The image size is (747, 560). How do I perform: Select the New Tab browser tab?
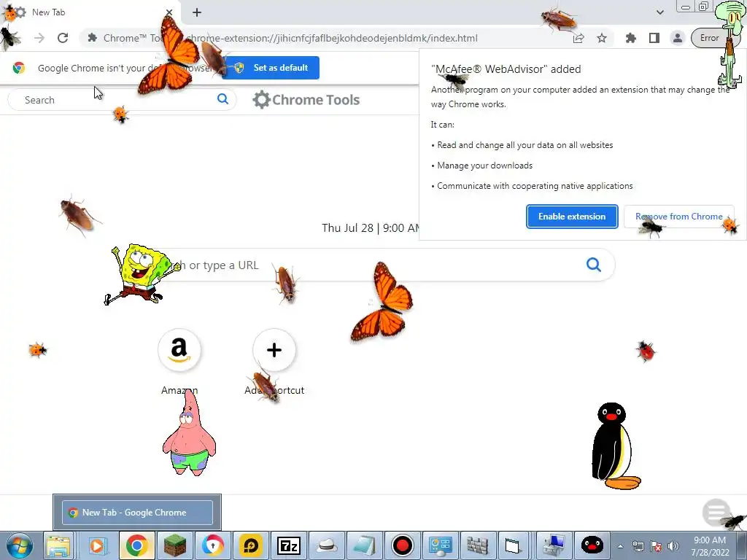(90, 12)
